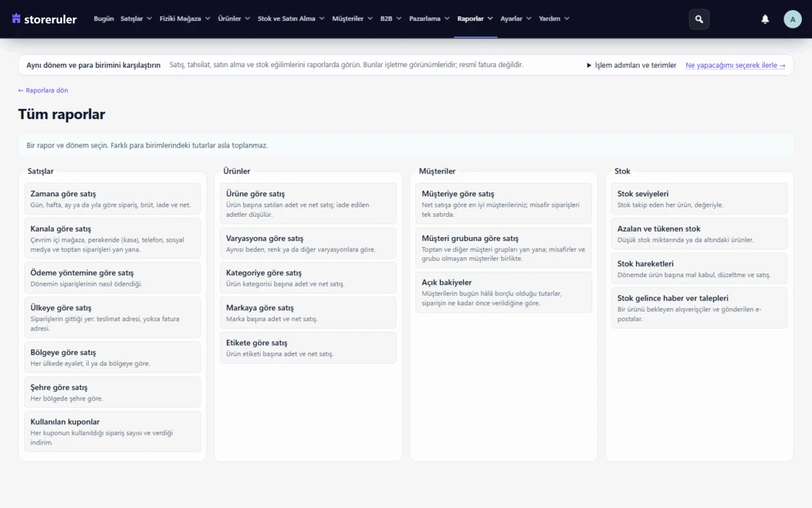Open the search magnifier icon
This screenshot has height=508, width=812.
coord(699,19)
